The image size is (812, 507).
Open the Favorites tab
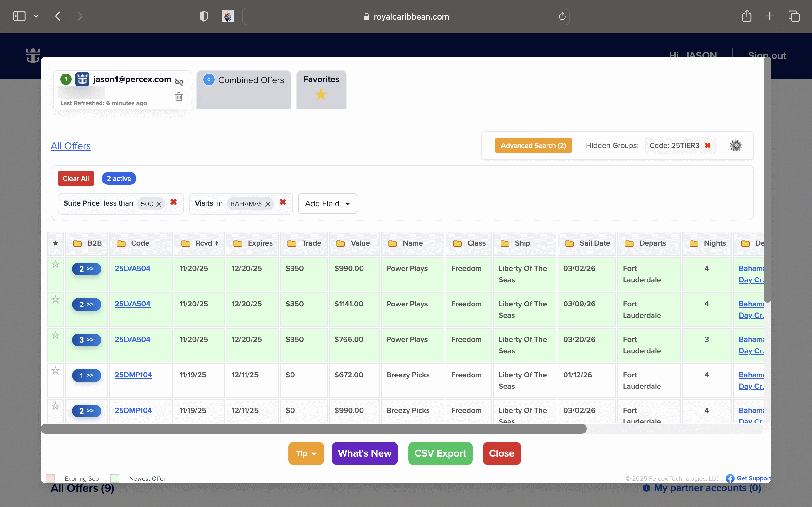(x=321, y=88)
